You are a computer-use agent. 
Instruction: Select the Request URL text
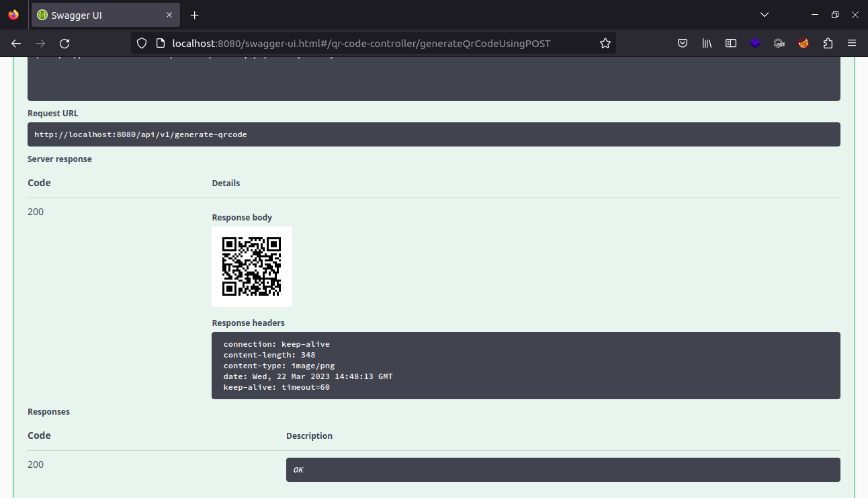pos(140,134)
